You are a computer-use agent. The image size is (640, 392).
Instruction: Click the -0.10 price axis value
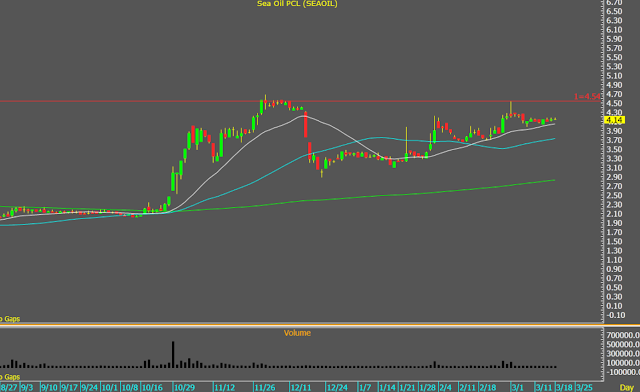(616, 315)
